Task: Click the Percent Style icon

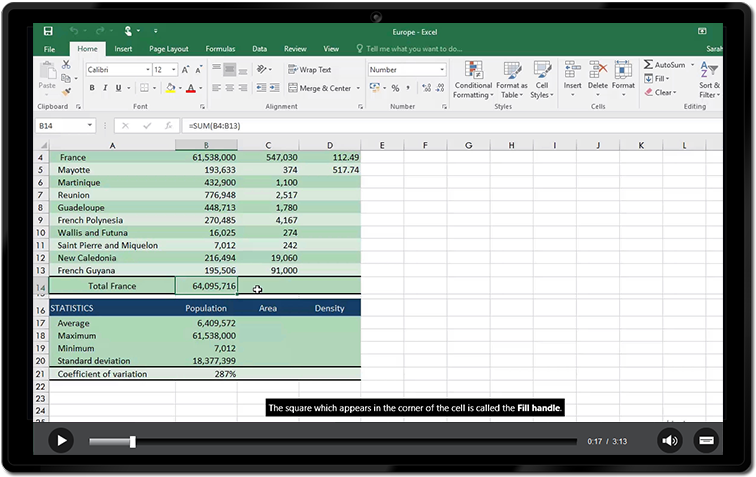Action: (x=395, y=88)
